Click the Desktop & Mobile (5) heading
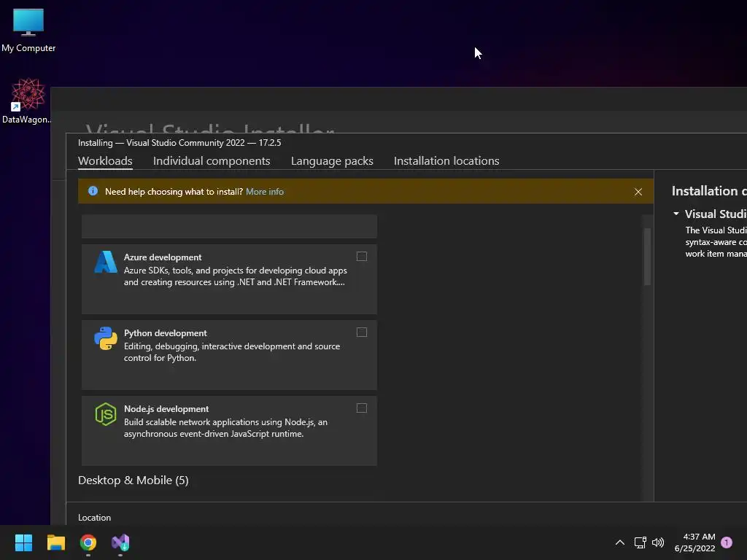Viewport: 747px width, 560px height. 133,480
